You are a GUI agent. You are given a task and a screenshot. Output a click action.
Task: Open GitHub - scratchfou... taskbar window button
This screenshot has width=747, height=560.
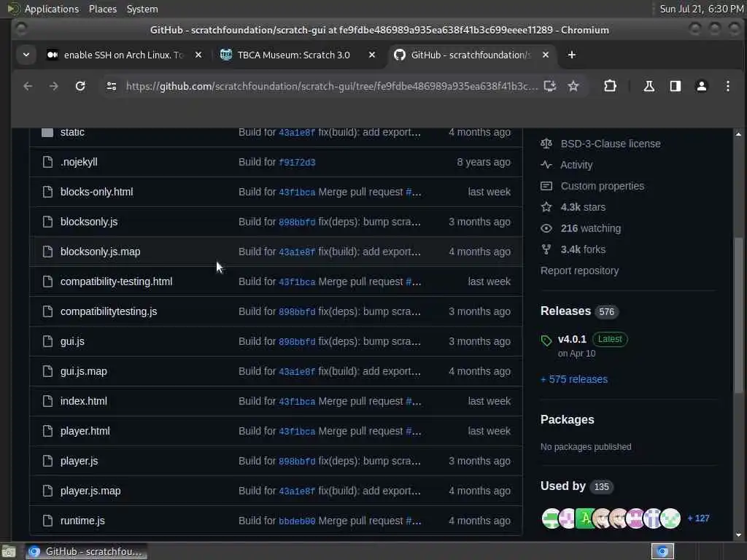click(x=86, y=552)
